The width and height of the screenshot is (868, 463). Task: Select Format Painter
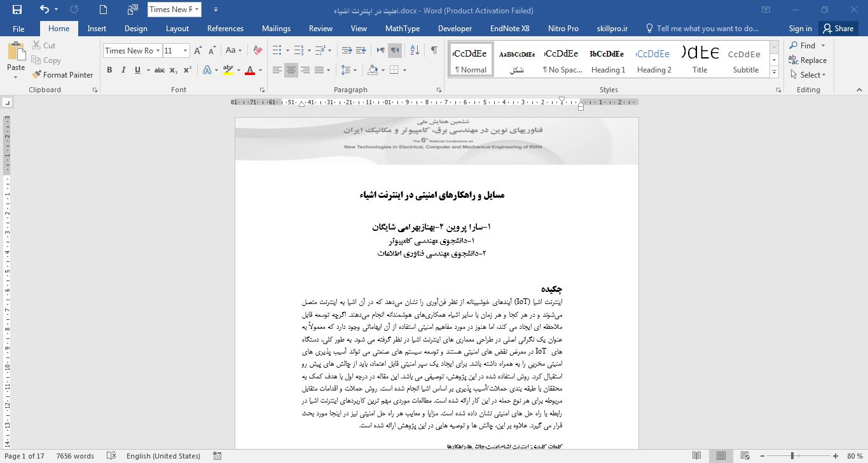(x=62, y=74)
